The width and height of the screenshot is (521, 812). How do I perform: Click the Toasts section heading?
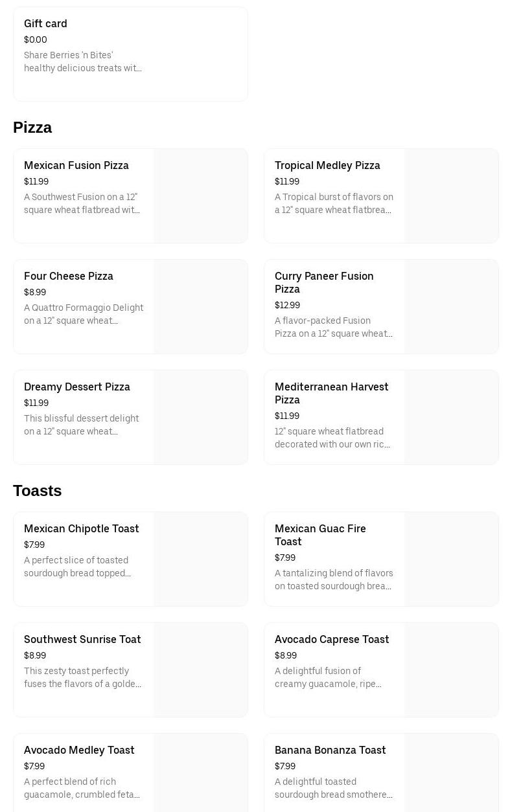[38, 491]
